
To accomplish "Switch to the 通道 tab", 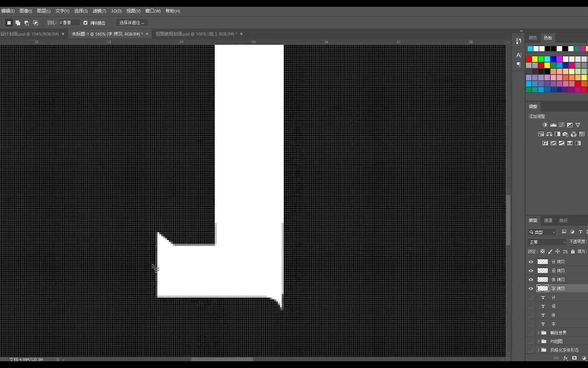I will [548, 220].
